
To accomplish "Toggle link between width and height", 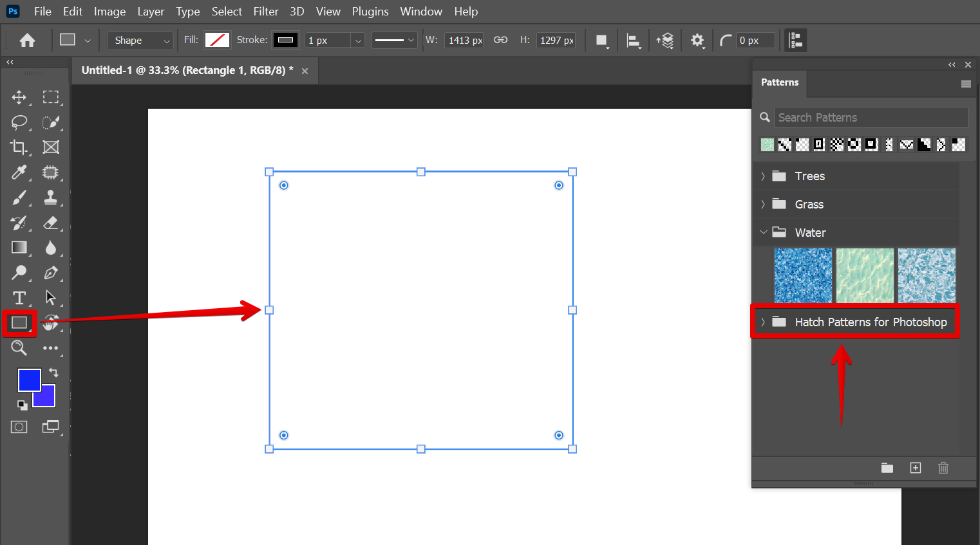I will [500, 40].
